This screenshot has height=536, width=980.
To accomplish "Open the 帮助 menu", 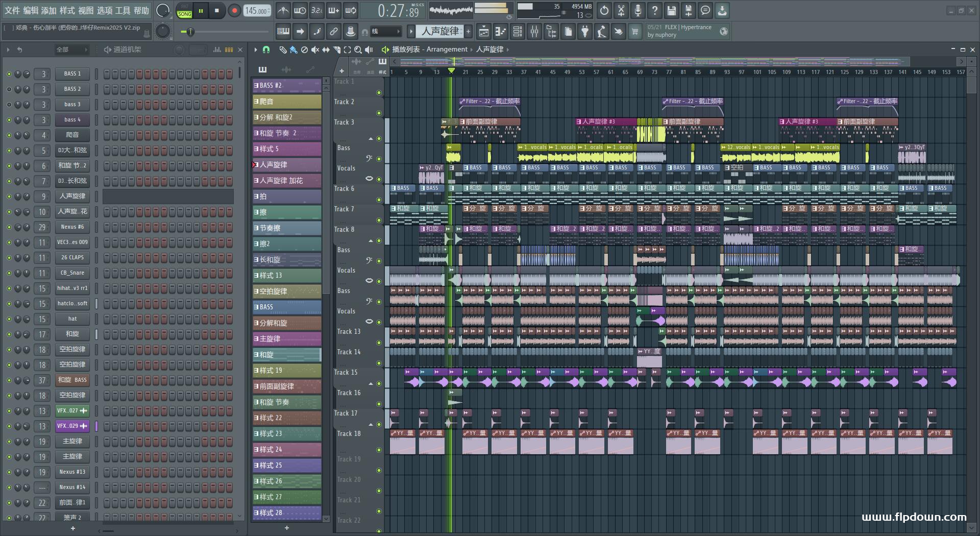I will point(141,10).
